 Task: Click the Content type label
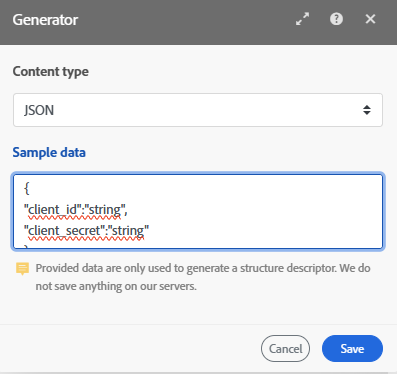tap(51, 72)
